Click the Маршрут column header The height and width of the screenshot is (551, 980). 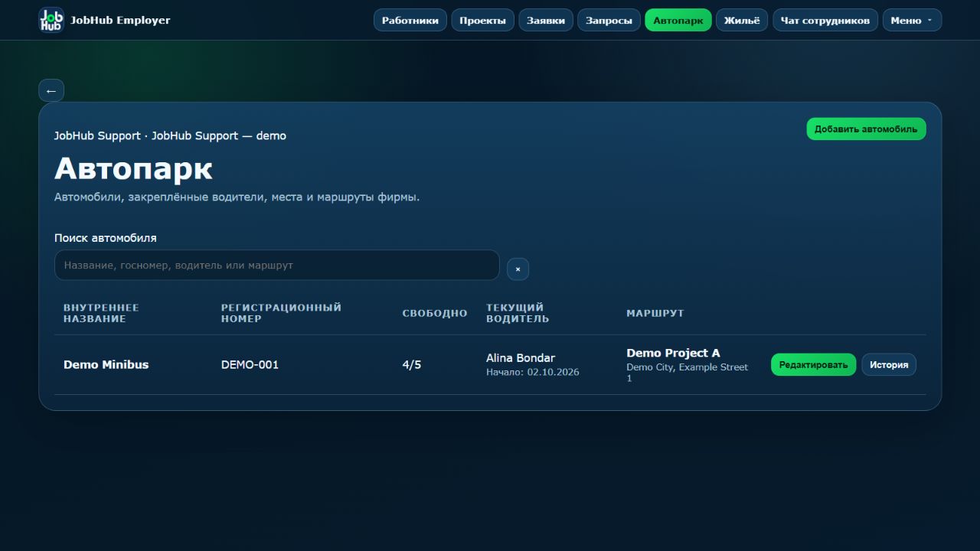point(655,313)
